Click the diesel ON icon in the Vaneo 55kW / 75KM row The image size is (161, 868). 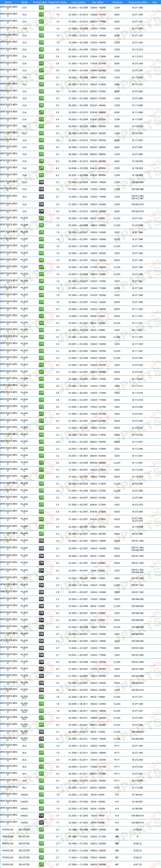(x=41, y=815)
